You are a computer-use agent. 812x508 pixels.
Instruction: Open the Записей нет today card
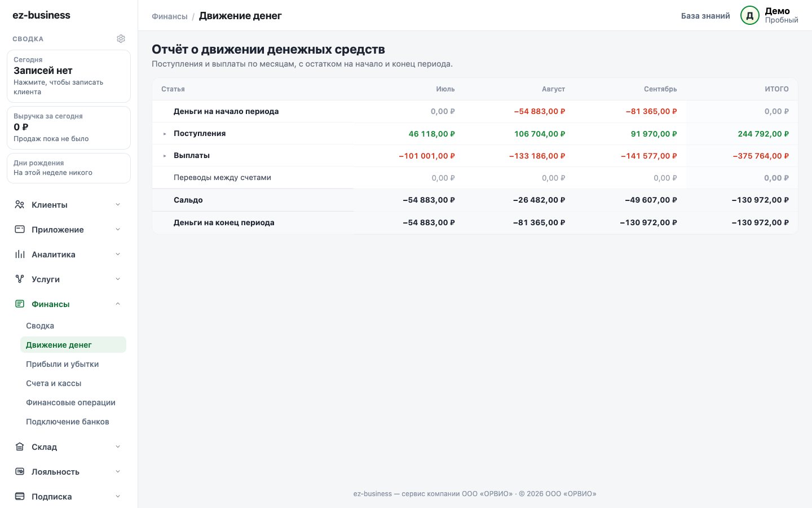pyautogui.click(x=69, y=76)
